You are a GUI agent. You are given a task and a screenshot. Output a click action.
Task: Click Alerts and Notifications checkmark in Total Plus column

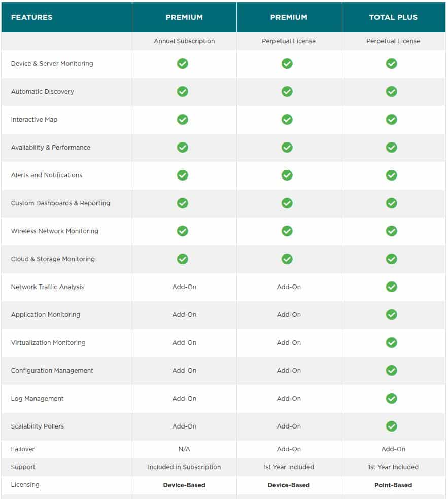click(391, 175)
